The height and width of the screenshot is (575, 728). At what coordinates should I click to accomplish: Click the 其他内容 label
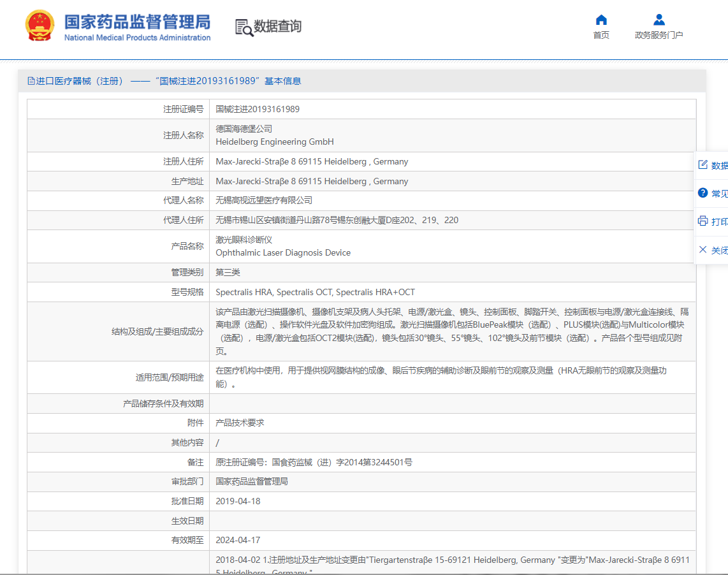click(x=187, y=442)
